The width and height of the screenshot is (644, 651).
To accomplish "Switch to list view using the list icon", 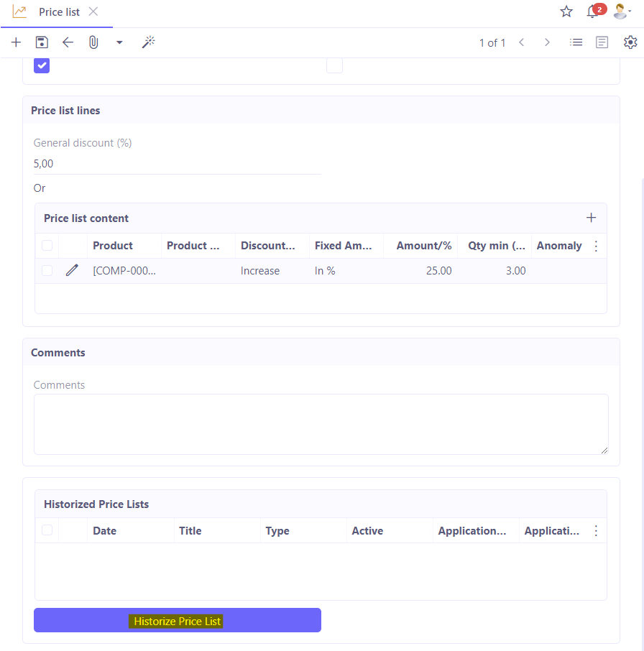I will click(x=576, y=42).
